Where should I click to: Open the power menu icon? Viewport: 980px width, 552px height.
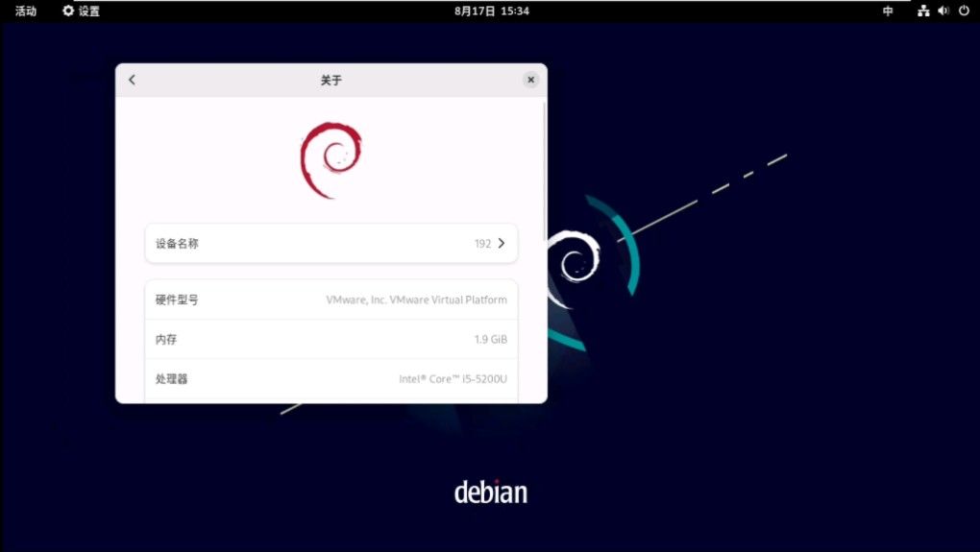pos(964,11)
